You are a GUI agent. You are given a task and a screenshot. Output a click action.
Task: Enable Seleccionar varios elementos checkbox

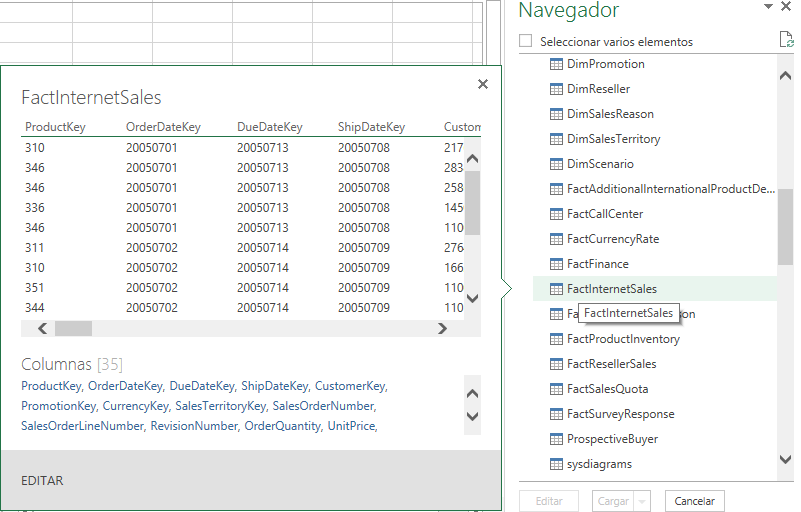coord(526,41)
